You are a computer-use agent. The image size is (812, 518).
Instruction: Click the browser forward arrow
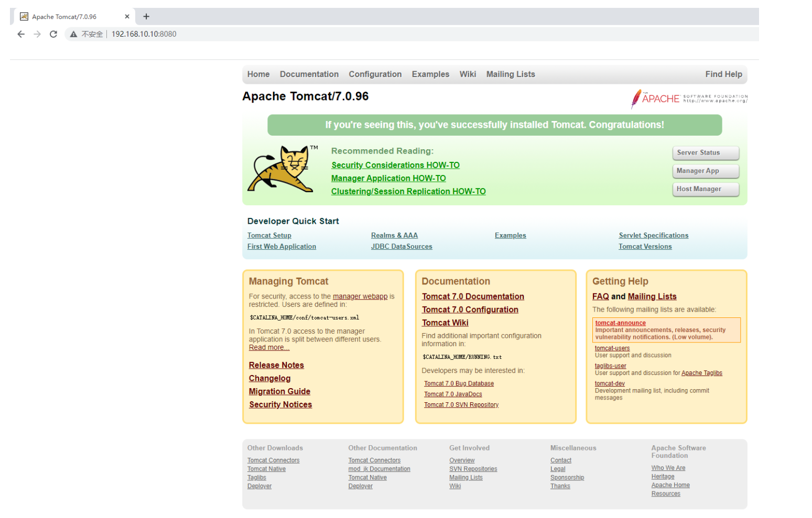point(37,34)
